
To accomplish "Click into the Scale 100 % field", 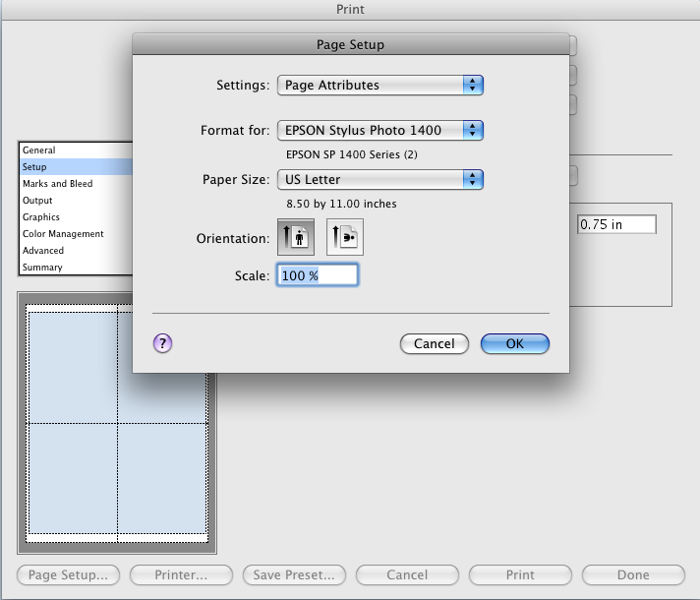I will click(x=318, y=275).
